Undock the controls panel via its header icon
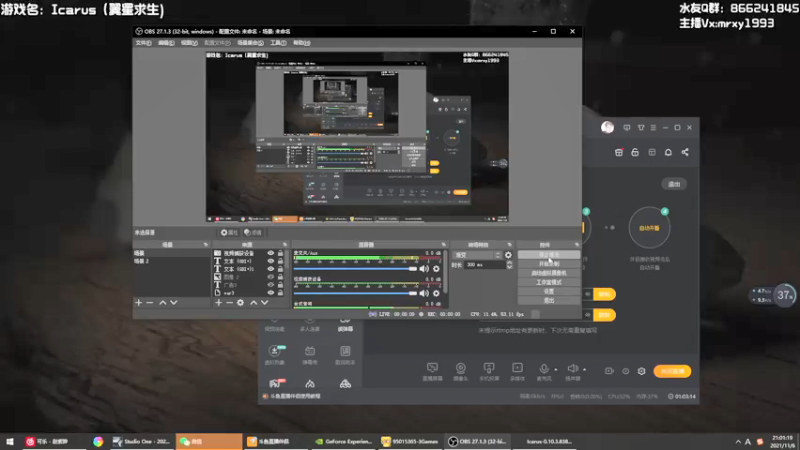The image size is (800, 450). 577,245
